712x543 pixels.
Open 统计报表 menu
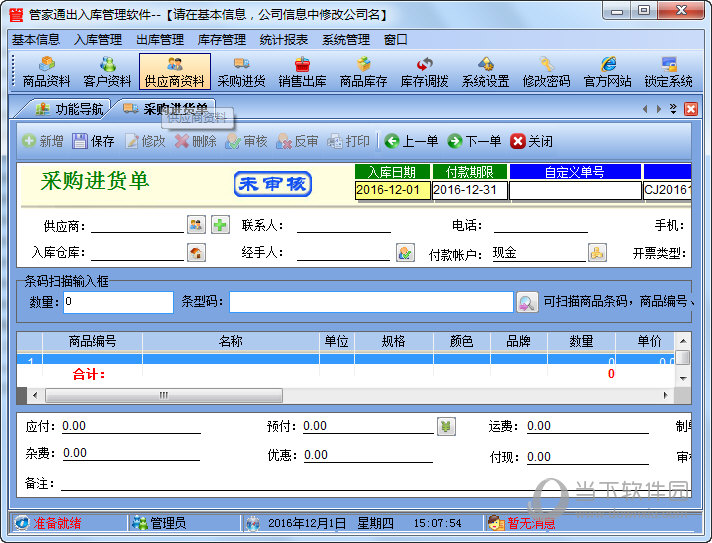point(284,40)
